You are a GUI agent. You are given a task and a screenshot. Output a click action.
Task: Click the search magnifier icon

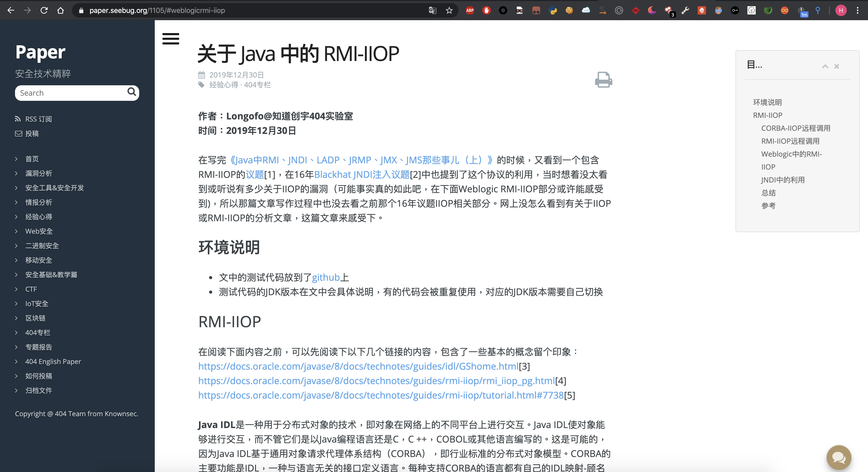[131, 92]
